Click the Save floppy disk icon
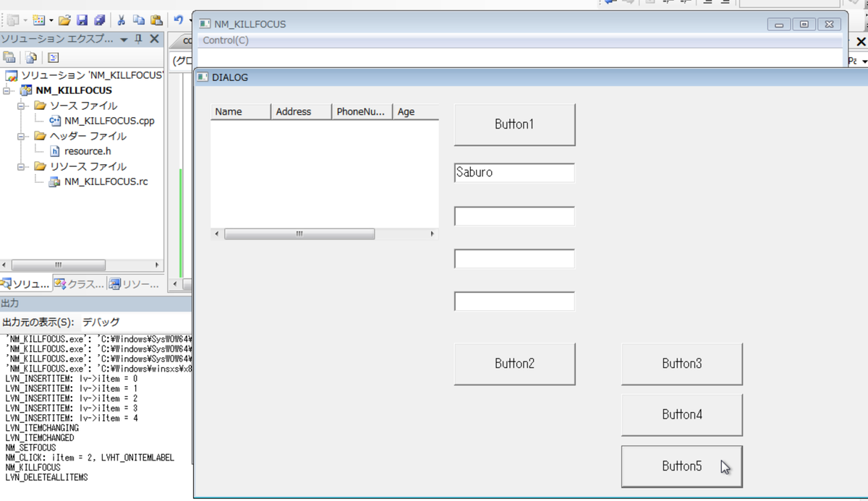868x501 pixels. (82, 20)
